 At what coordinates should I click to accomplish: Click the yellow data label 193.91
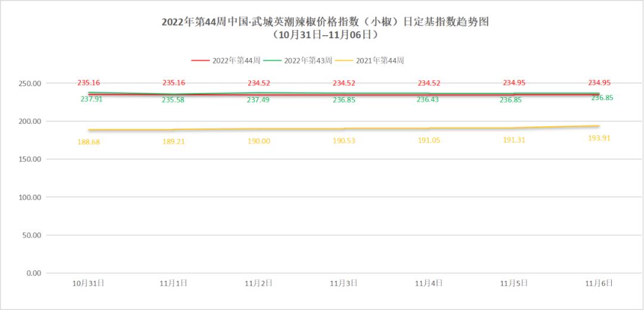[599, 138]
